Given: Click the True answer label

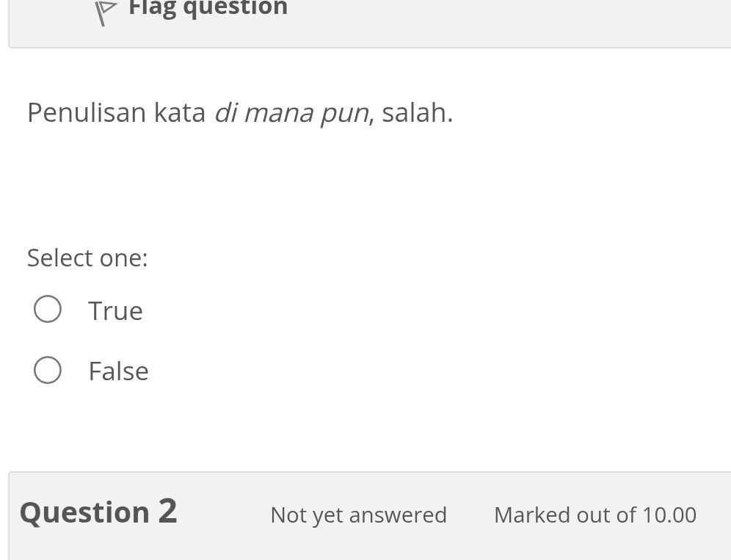Looking at the screenshot, I should coord(115,310).
